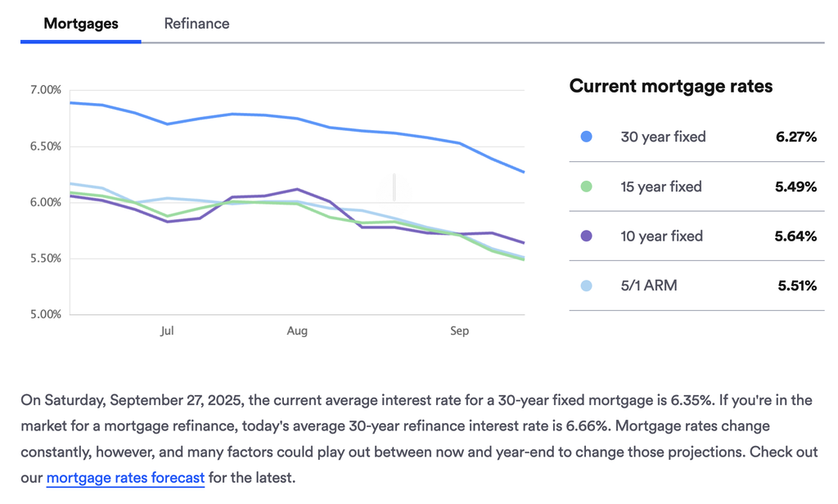838x504 pixels.
Task: Click the green 15 year fixed legend dot
Action: click(x=586, y=187)
